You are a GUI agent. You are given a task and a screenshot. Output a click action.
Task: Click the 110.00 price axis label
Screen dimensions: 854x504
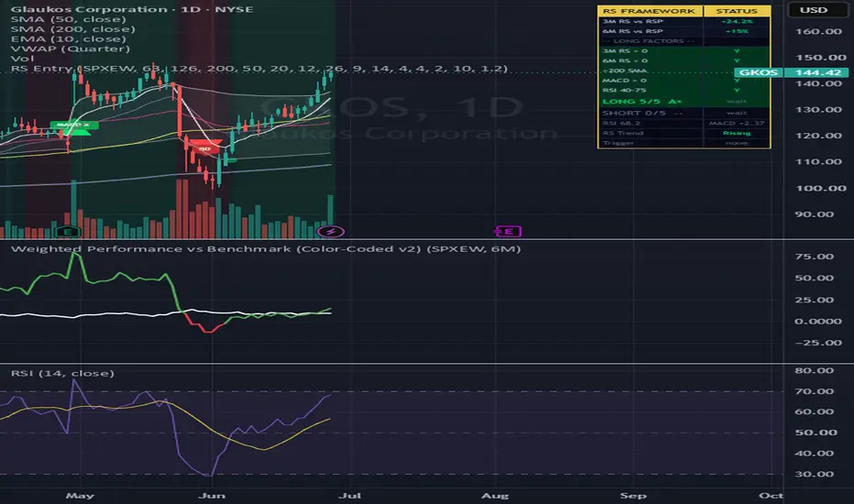pyautogui.click(x=818, y=162)
